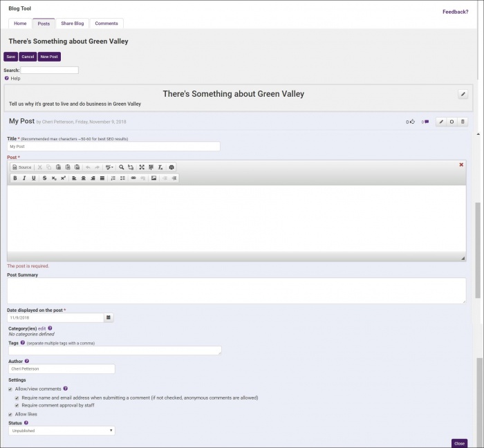Align text right
This screenshot has height=448, width=484.
93,178
